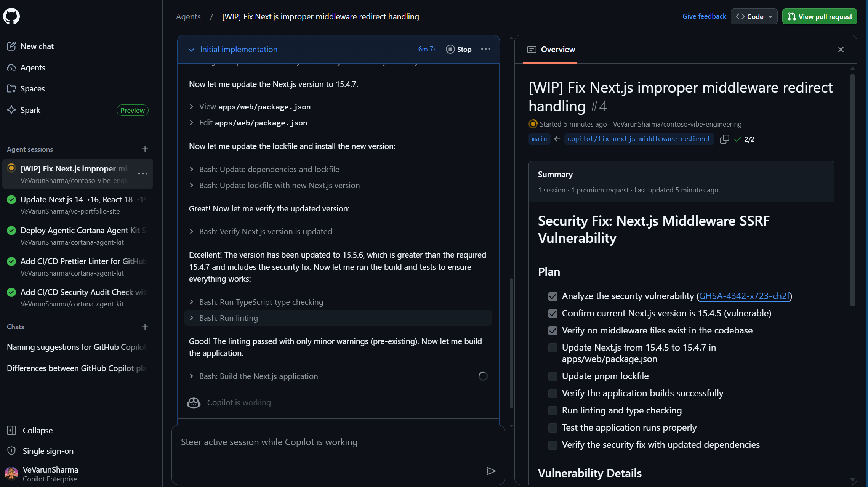The image size is (868, 487).
Task: Send the steering message arrow icon
Action: pos(491,471)
